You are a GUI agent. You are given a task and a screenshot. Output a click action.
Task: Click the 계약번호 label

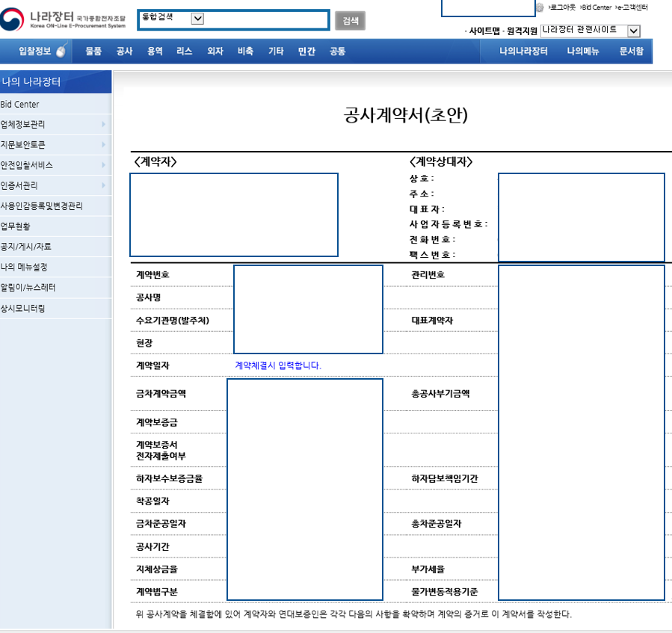pyautogui.click(x=152, y=274)
